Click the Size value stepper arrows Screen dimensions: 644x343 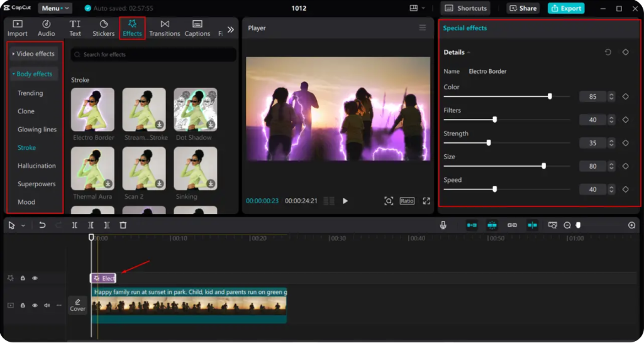tap(611, 166)
